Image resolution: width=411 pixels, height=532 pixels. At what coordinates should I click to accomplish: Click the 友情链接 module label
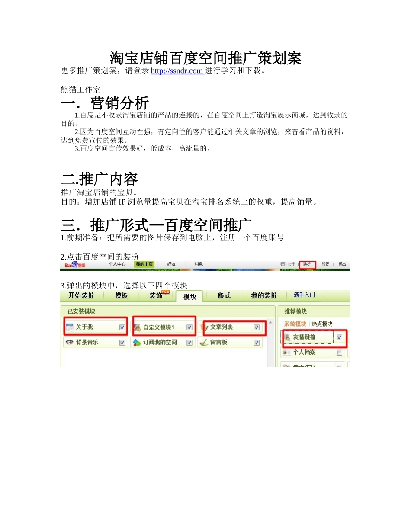click(x=304, y=337)
